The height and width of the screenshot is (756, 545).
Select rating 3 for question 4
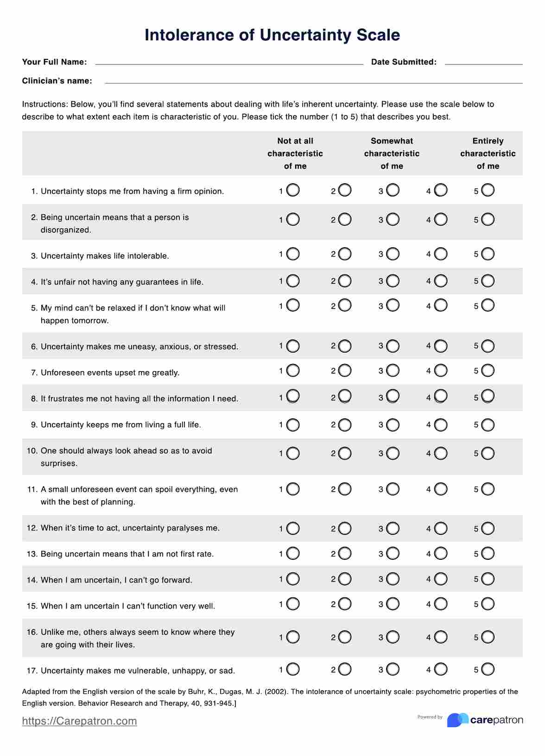(x=393, y=281)
